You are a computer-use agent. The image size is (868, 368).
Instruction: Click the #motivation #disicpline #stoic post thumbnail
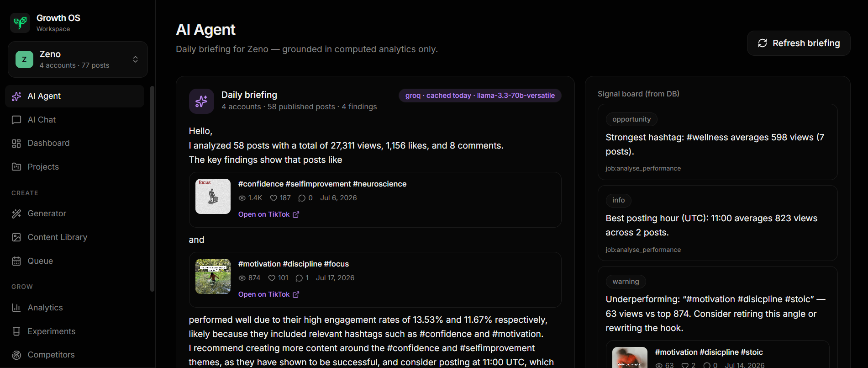tap(630, 357)
